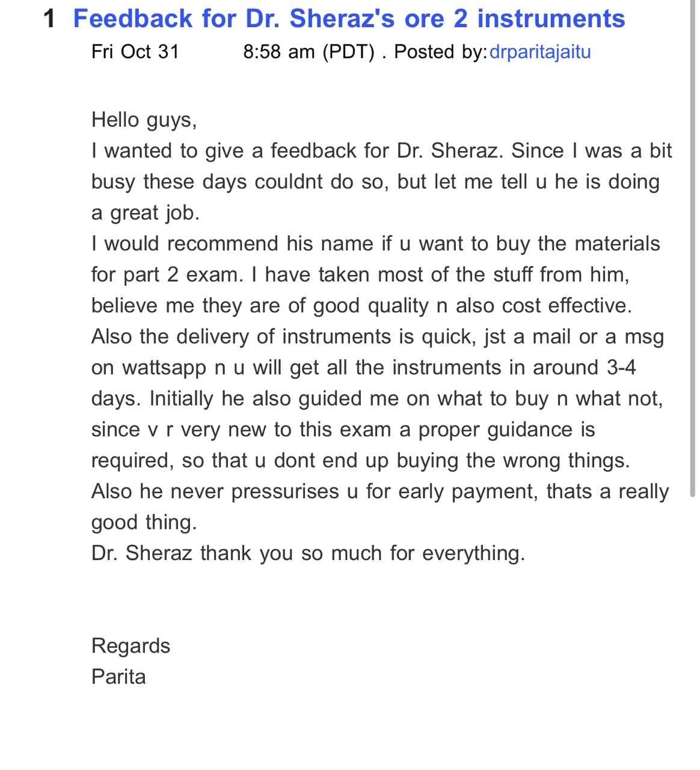Click the line starting "I wanted to give"
Image resolution: width=700 pixels, height=770 pixels.
click(381, 150)
